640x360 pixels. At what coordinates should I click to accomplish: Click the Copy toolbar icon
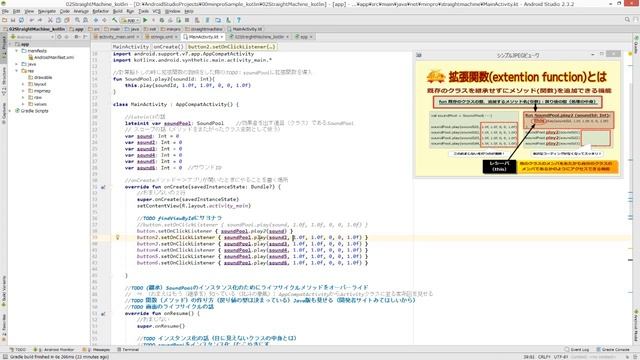(58, 20)
